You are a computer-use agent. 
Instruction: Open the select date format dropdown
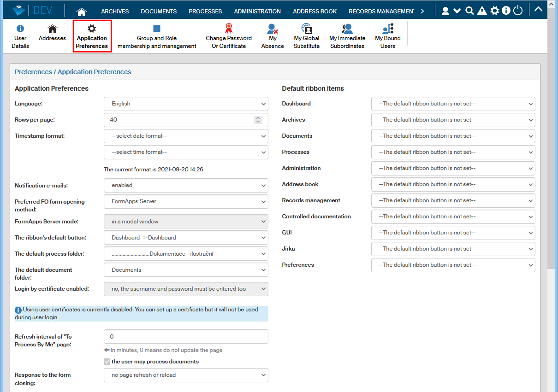[x=186, y=136]
